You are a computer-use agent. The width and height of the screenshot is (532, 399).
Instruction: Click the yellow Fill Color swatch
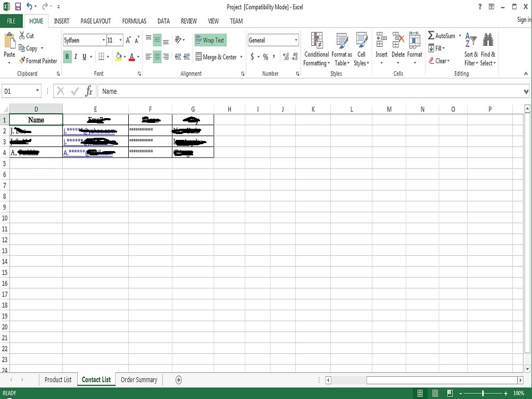[x=119, y=57]
